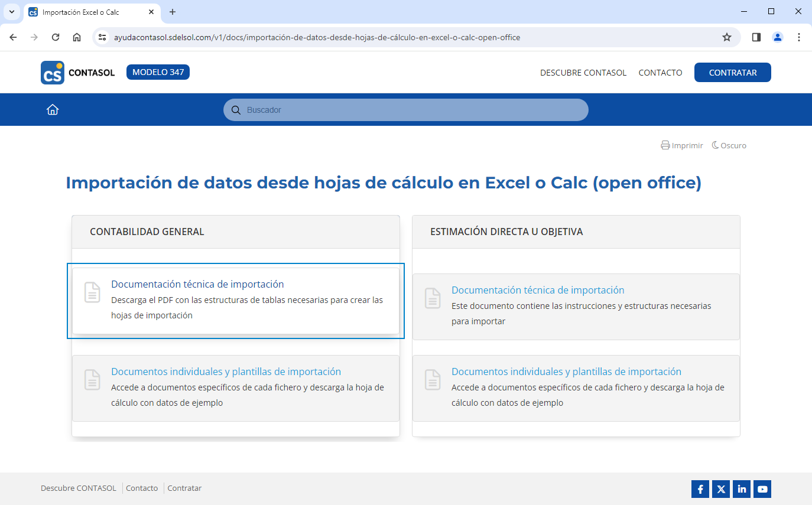
Task: Expand the tab search dropdown
Action: (11, 12)
